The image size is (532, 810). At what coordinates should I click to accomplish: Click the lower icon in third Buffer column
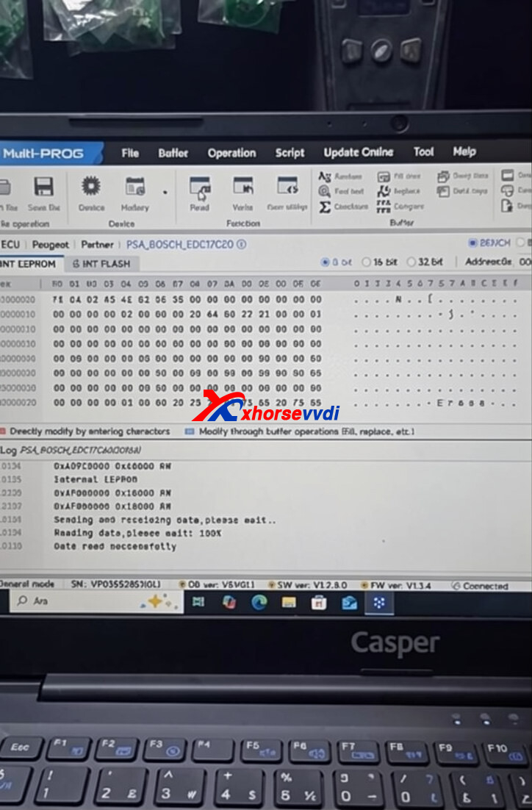click(443, 192)
